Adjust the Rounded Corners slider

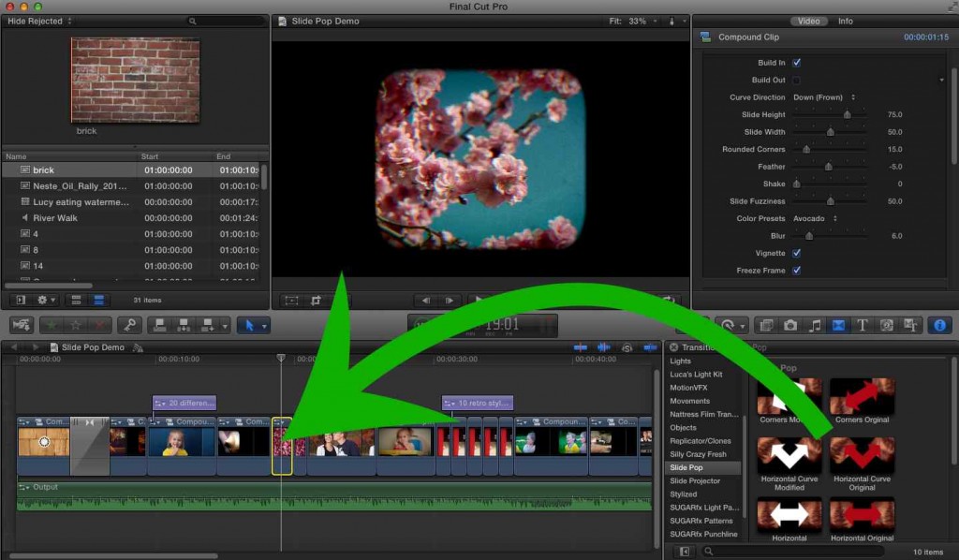[x=806, y=149]
